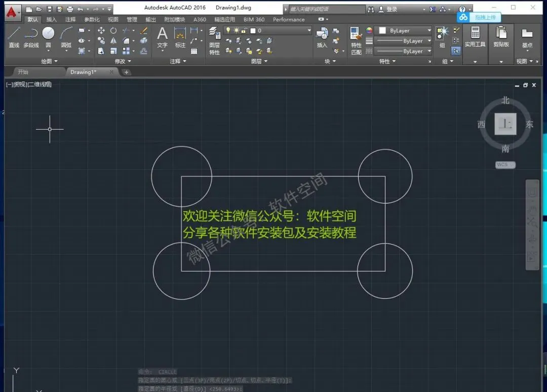Image resolution: width=547 pixels, height=392 pixels.
Task: Open the 插入 (Insert) ribbon tab
Action: pos(52,20)
